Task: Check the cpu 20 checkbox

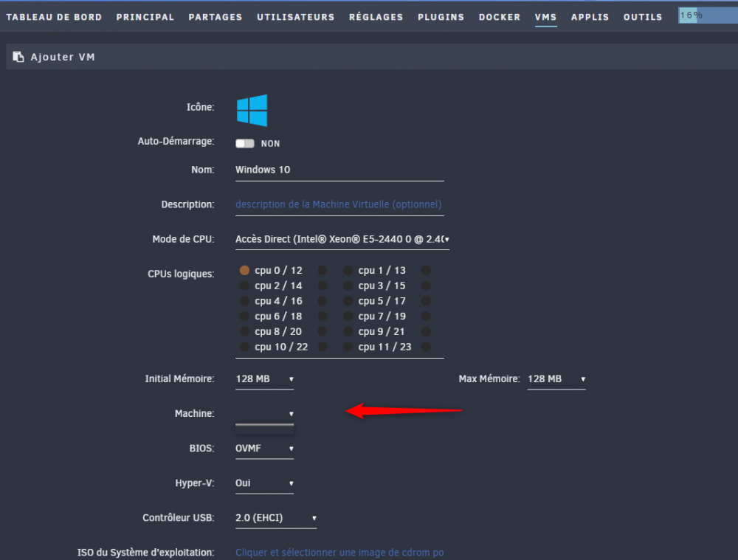Action: point(323,331)
